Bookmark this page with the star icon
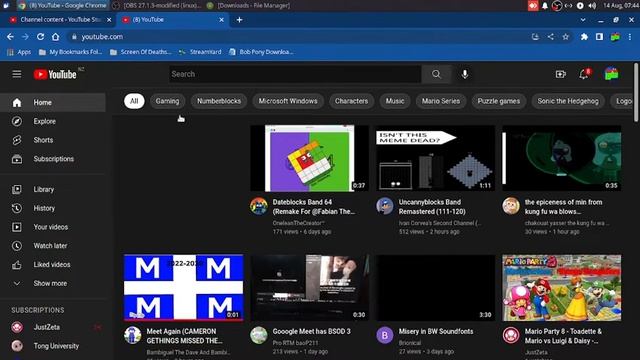Viewport: 640px width, 360px height. [x=565, y=37]
